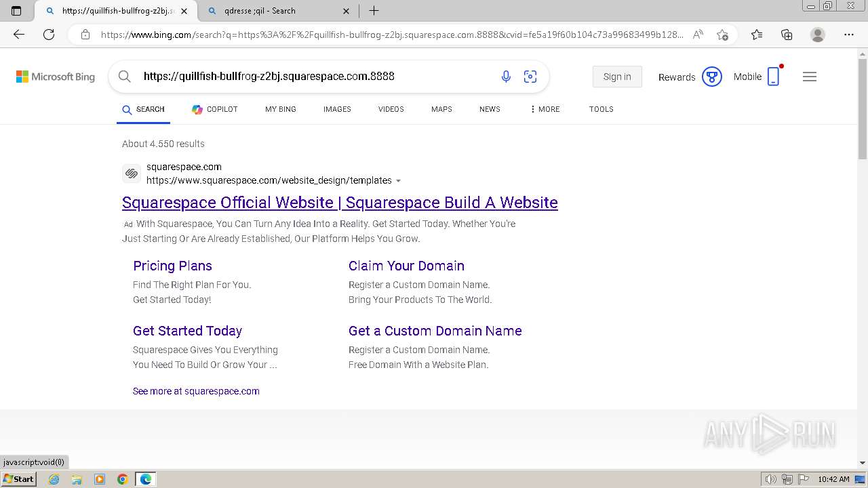The width and height of the screenshot is (868, 488).
Task: Switch to IMAGES results
Action: [337, 109]
